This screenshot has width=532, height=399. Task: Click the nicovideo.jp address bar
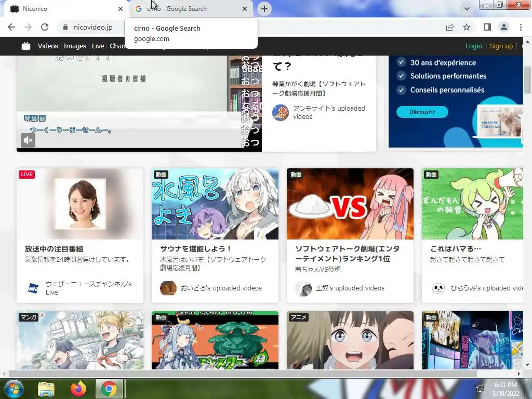coord(92,27)
